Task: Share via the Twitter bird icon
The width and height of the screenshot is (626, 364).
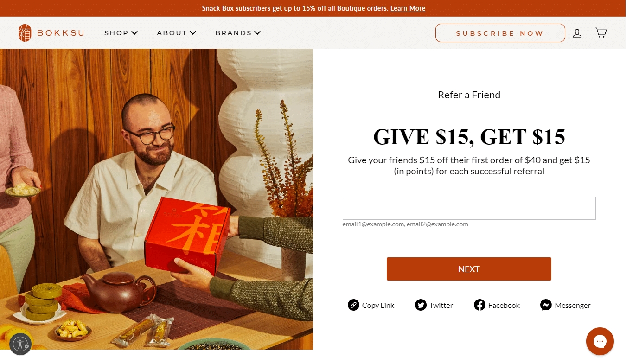Action: click(421, 305)
